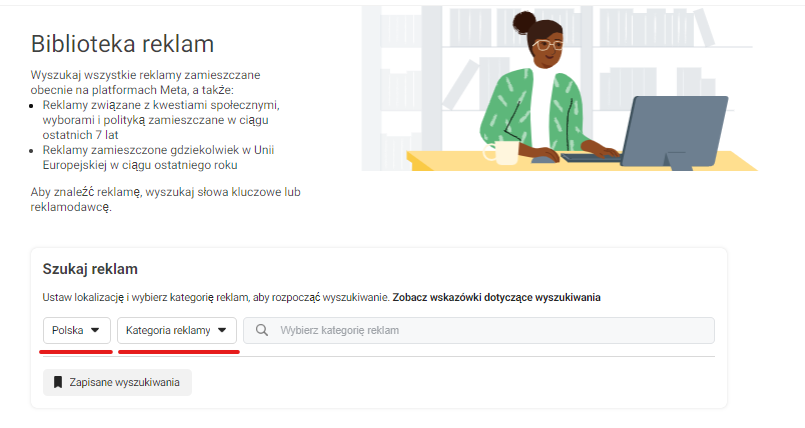Open Zapisane wyszukiwania saved searches

click(x=117, y=382)
